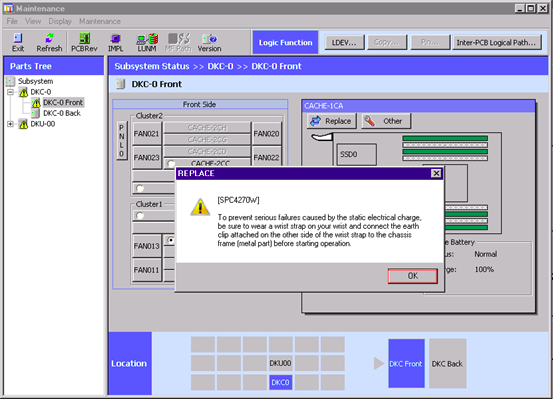553x399 pixels.
Task: Open the Display menu
Action: tap(60, 21)
